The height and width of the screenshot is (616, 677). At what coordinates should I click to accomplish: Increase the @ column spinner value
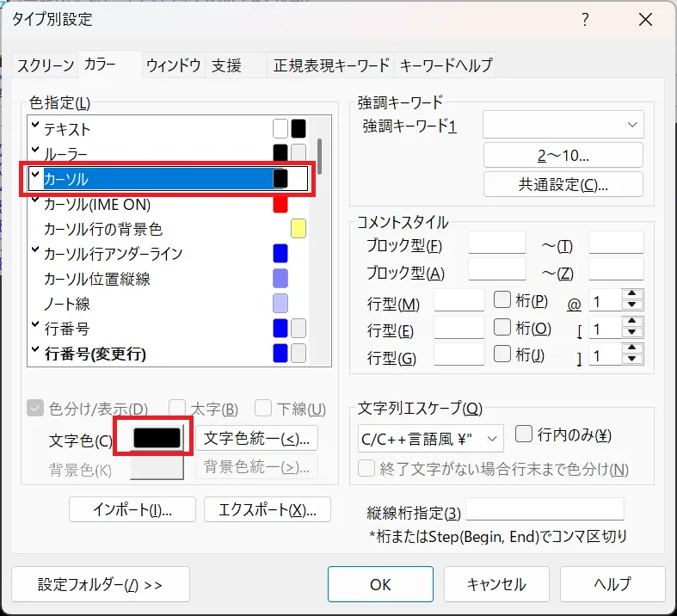point(632,293)
